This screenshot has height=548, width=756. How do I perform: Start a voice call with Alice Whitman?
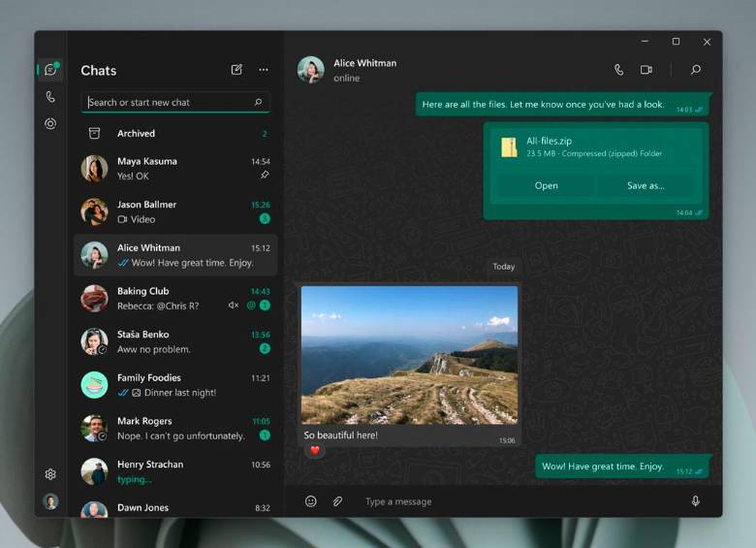pos(618,70)
